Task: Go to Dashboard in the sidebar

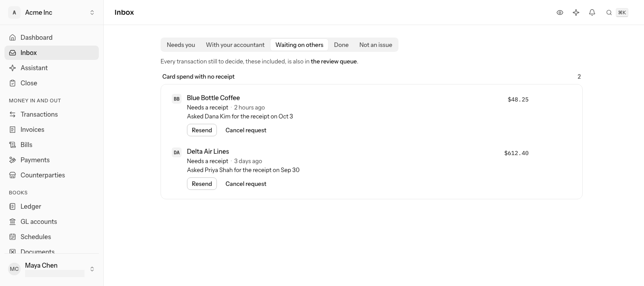Action: [51, 38]
